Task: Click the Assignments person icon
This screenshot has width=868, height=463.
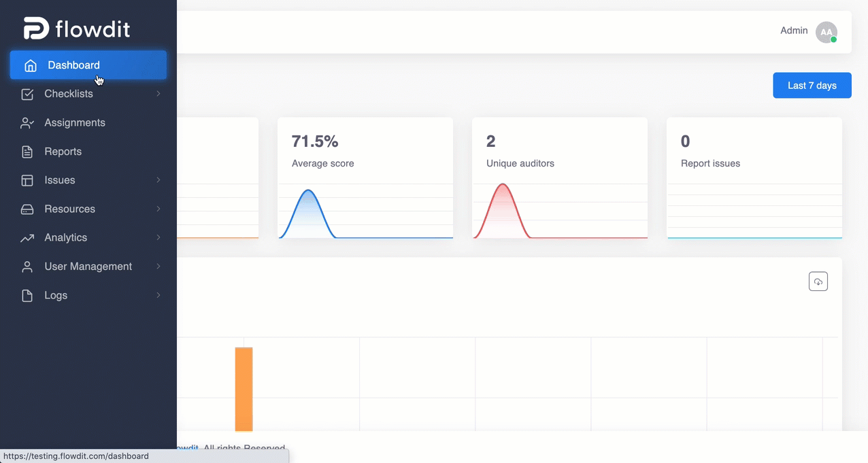Action: point(27,123)
